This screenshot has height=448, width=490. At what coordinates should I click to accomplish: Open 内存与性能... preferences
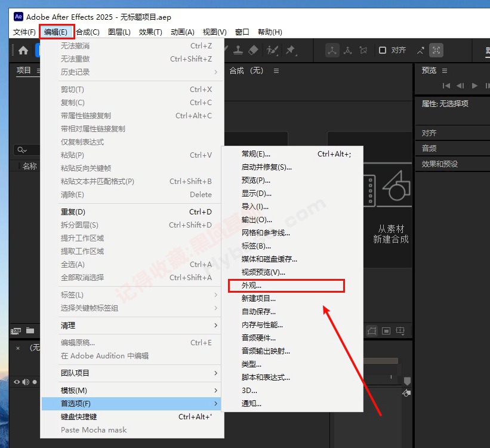(x=292, y=325)
